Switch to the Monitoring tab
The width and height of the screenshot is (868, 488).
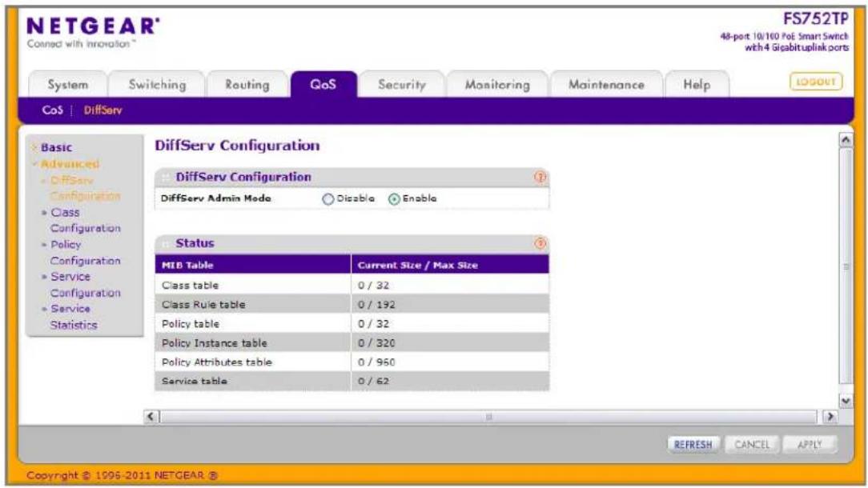point(497,85)
